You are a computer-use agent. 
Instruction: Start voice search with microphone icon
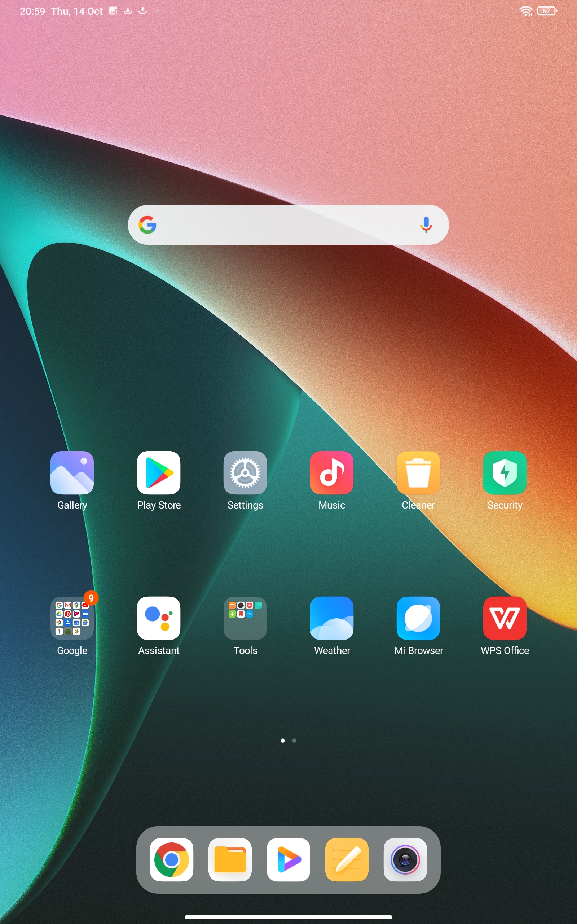click(426, 225)
